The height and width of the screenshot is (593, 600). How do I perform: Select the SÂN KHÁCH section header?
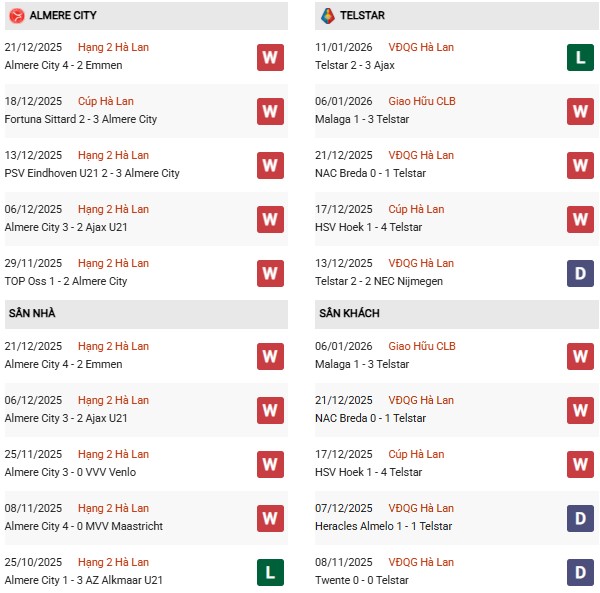[x=349, y=314]
